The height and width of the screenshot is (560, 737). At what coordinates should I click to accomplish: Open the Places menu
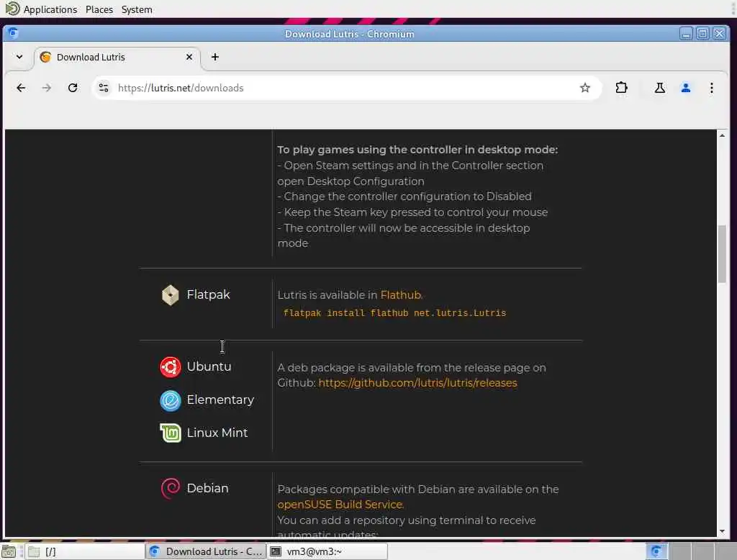click(x=99, y=9)
